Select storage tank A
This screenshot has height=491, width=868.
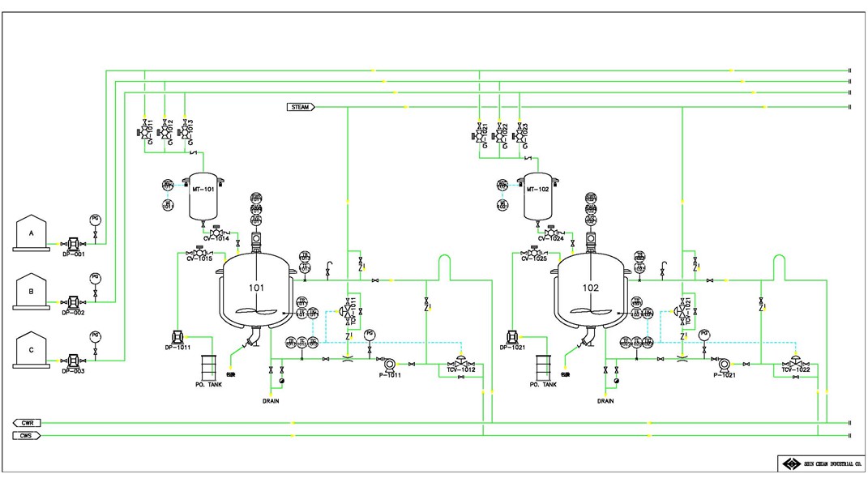[32, 233]
